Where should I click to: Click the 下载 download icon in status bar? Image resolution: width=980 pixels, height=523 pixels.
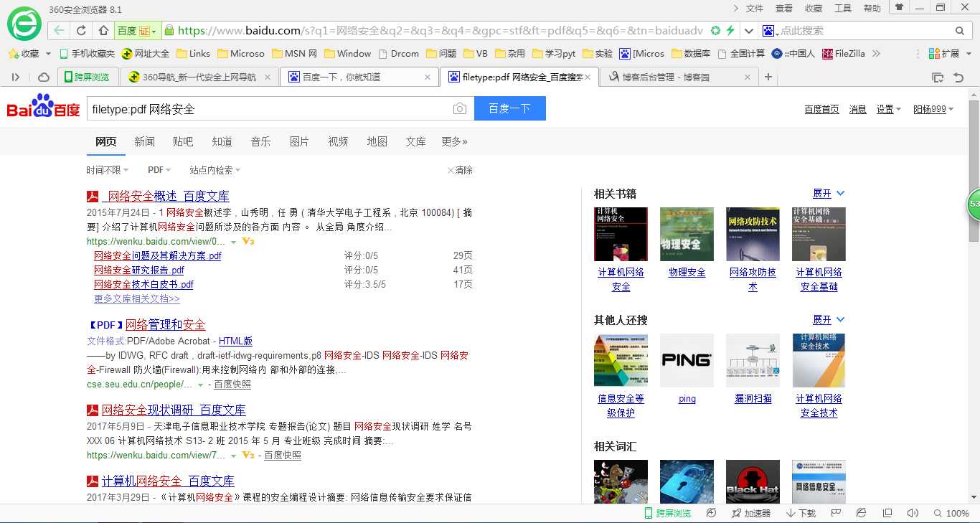(801, 513)
